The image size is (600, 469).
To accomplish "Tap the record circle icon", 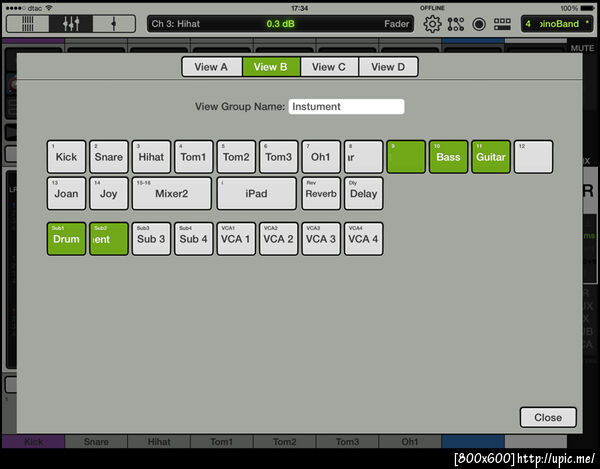I will tap(479, 24).
